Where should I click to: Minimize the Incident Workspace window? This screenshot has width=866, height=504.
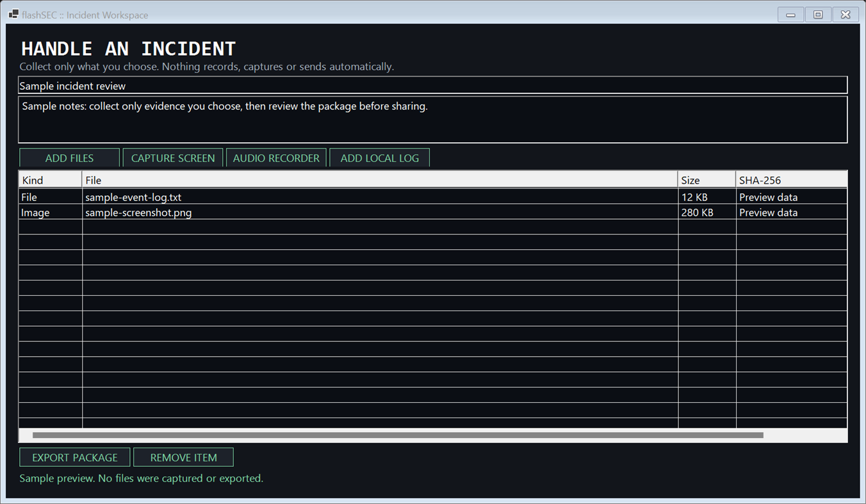pos(791,15)
